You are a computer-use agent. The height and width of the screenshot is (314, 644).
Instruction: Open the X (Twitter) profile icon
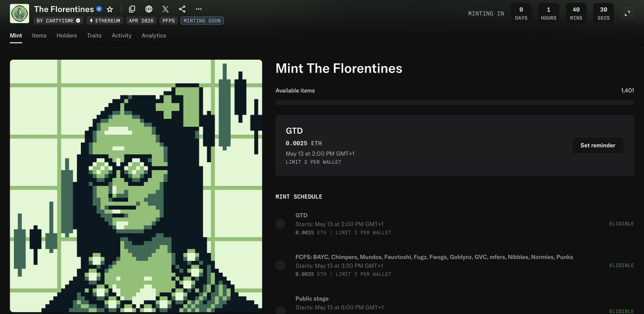click(x=165, y=9)
